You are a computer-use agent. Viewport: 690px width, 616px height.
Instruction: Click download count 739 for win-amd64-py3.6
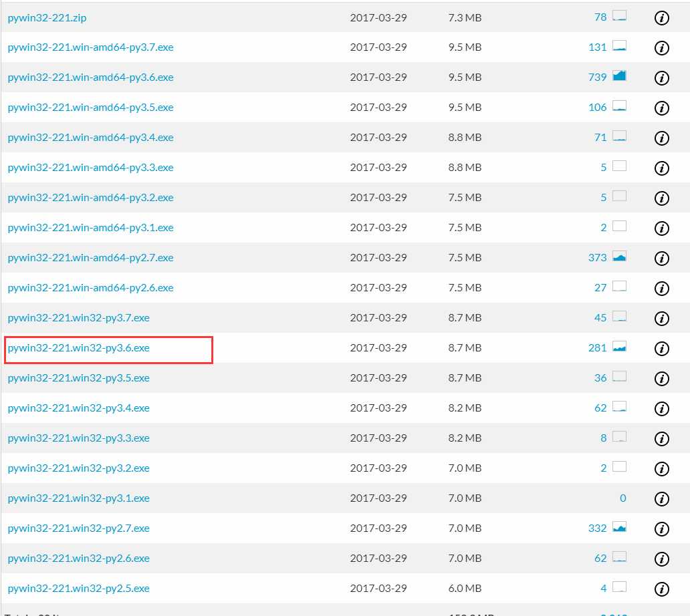[x=598, y=78]
